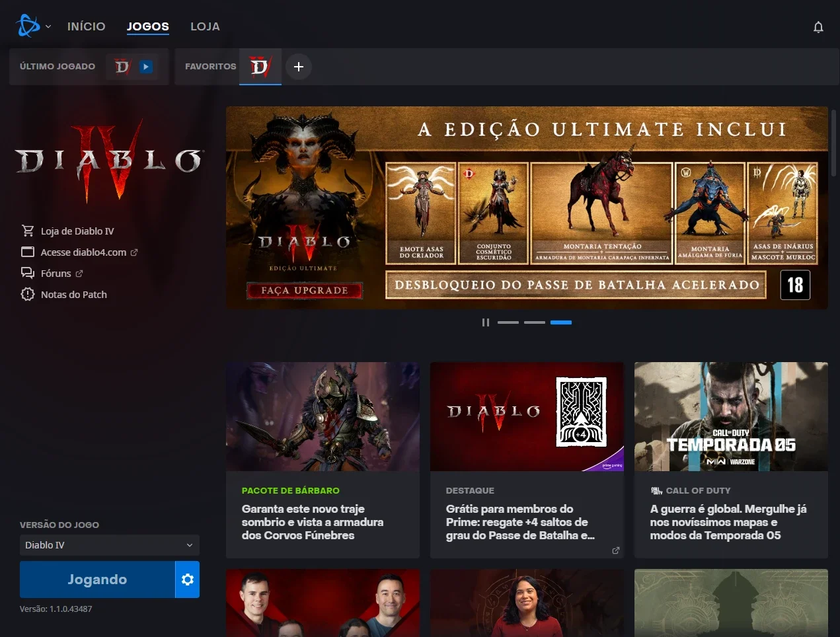Show the second carousel slide indicator
Image resolution: width=840 pixels, height=637 pixels.
[x=535, y=322]
